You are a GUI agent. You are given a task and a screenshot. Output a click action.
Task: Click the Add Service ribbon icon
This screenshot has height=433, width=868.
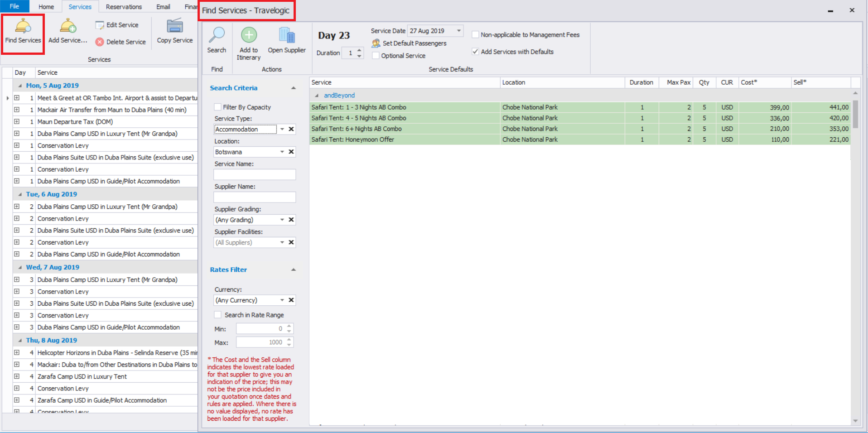click(68, 26)
